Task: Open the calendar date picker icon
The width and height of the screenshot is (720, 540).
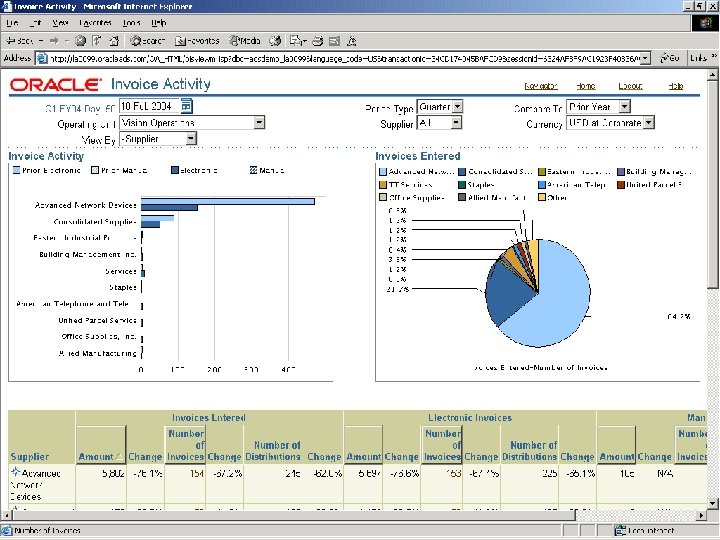Action: (187, 105)
